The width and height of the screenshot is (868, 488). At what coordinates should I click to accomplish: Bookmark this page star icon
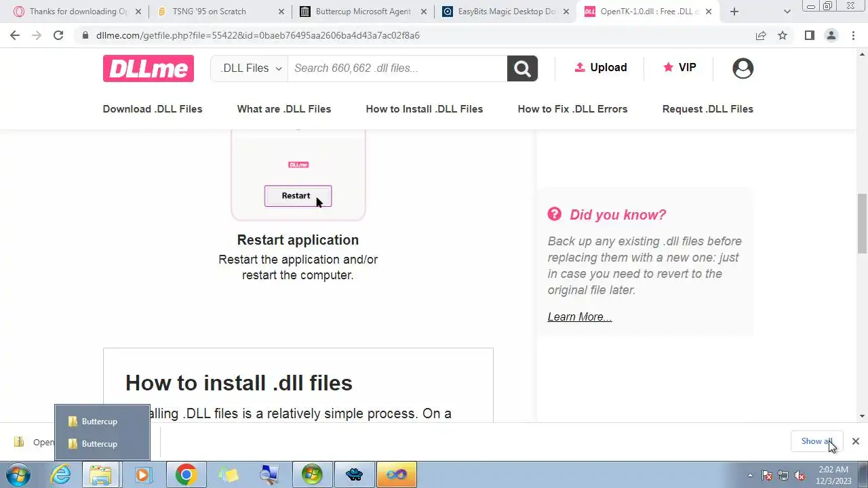click(x=783, y=35)
